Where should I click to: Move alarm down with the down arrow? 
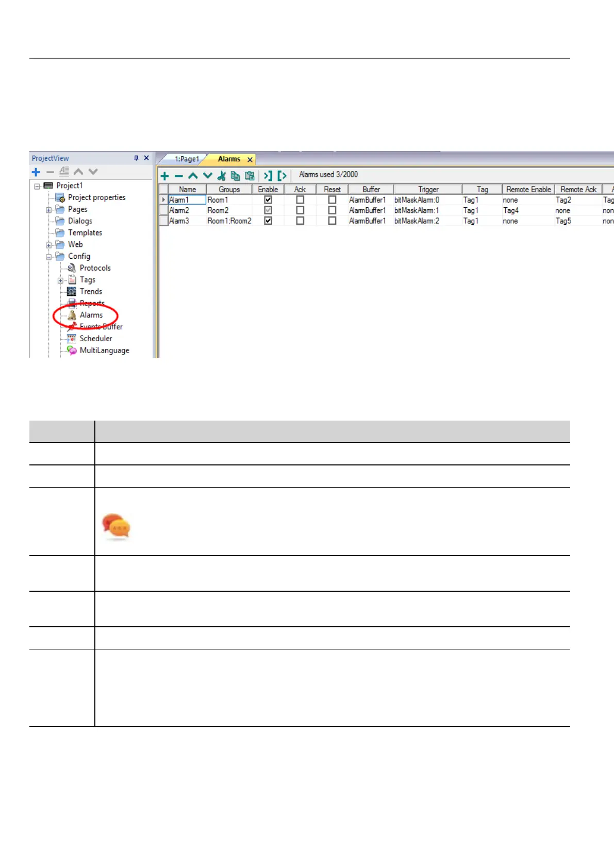(x=208, y=176)
